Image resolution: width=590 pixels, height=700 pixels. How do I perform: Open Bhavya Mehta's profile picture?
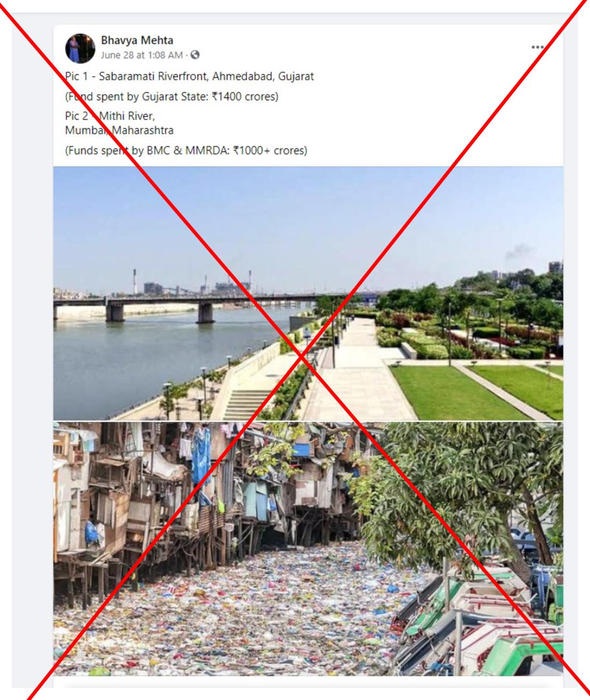(80, 48)
